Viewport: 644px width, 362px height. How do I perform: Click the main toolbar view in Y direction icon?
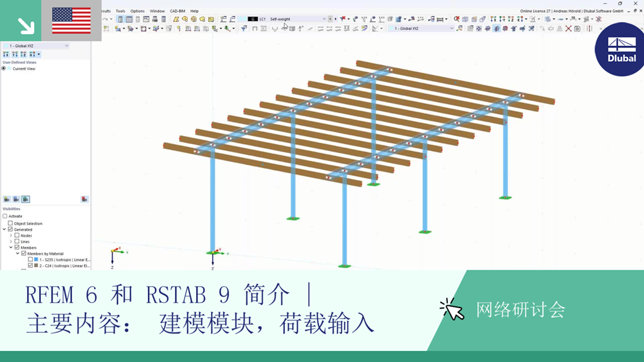[x=502, y=19]
